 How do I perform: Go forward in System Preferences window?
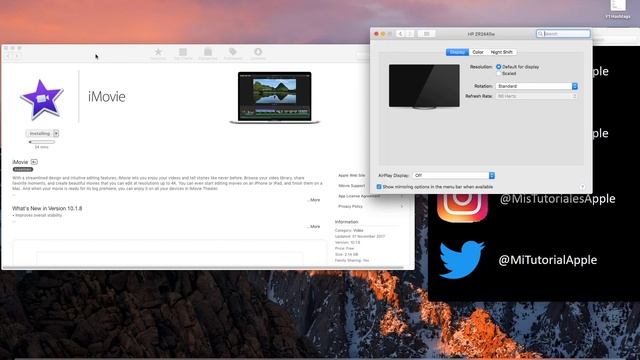410,34
